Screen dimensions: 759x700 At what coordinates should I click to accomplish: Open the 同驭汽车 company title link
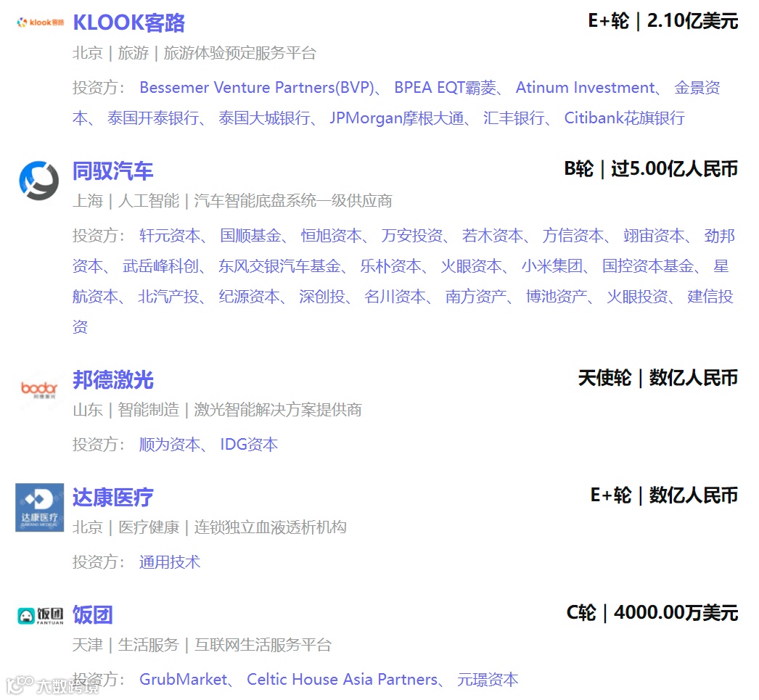[x=112, y=171]
